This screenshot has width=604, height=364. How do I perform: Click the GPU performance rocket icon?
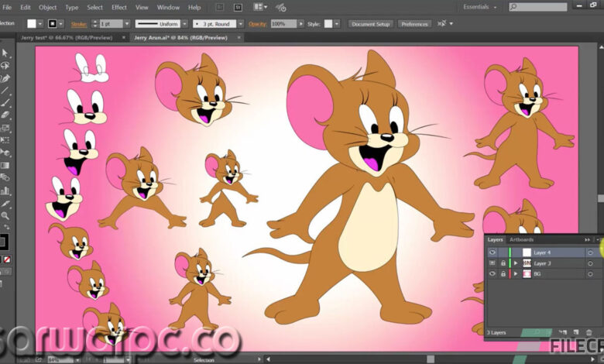click(281, 7)
